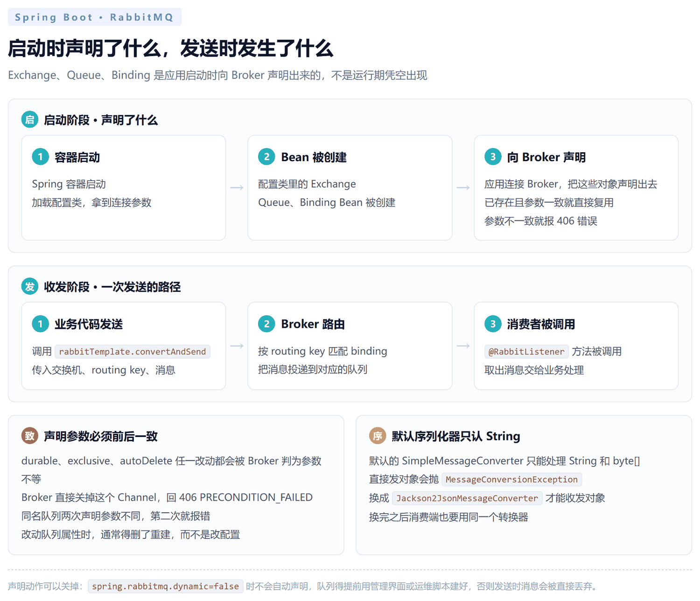Click the card heading "声明参数必须前后一致"
This screenshot has height=601, width=700.
coord(101,436)
